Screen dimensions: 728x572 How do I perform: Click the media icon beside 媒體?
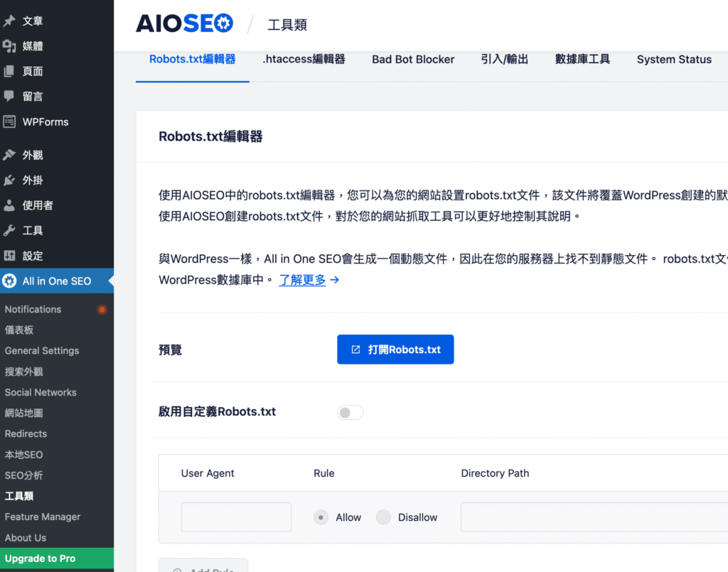9,46
